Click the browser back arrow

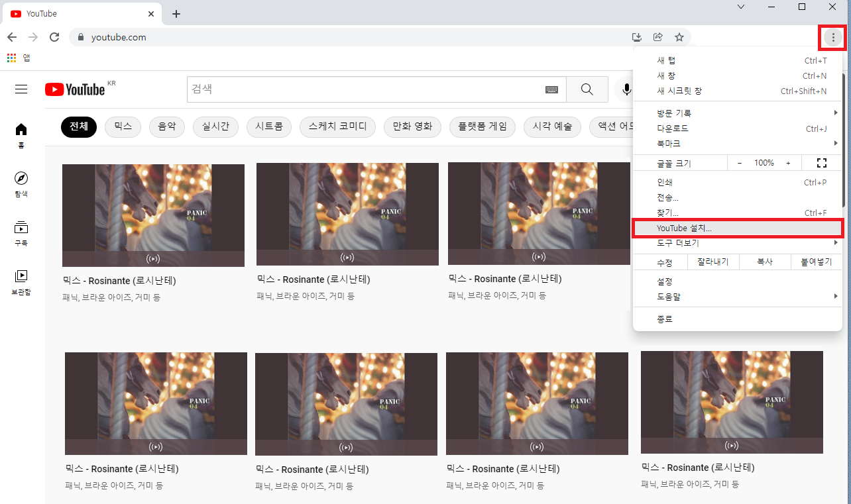point(12,37)
